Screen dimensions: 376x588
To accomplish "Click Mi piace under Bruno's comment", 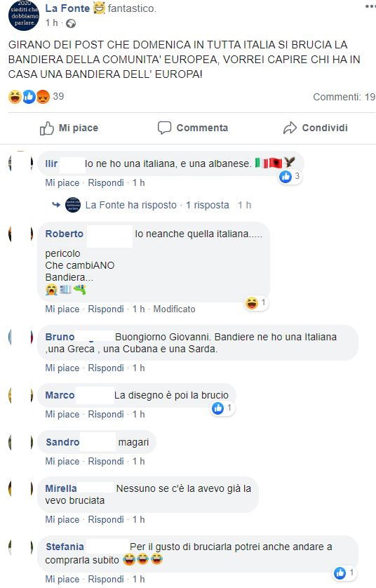I will pos(62,368).
